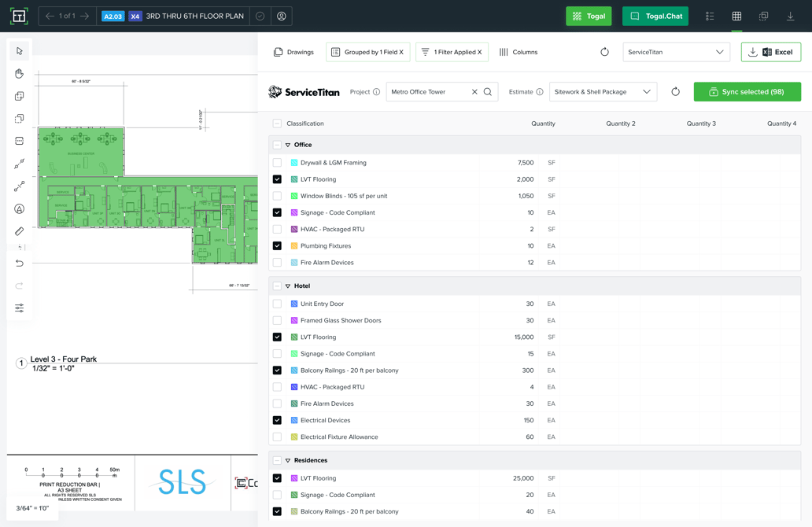Viewport: 812px width, 527px height.
Task: Open the measurement settings sliders icon
Action: 19,308
